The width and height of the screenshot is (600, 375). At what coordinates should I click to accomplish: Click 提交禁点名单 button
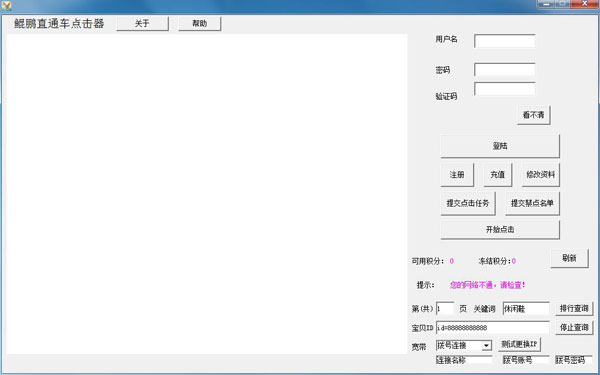click(532, 203)
